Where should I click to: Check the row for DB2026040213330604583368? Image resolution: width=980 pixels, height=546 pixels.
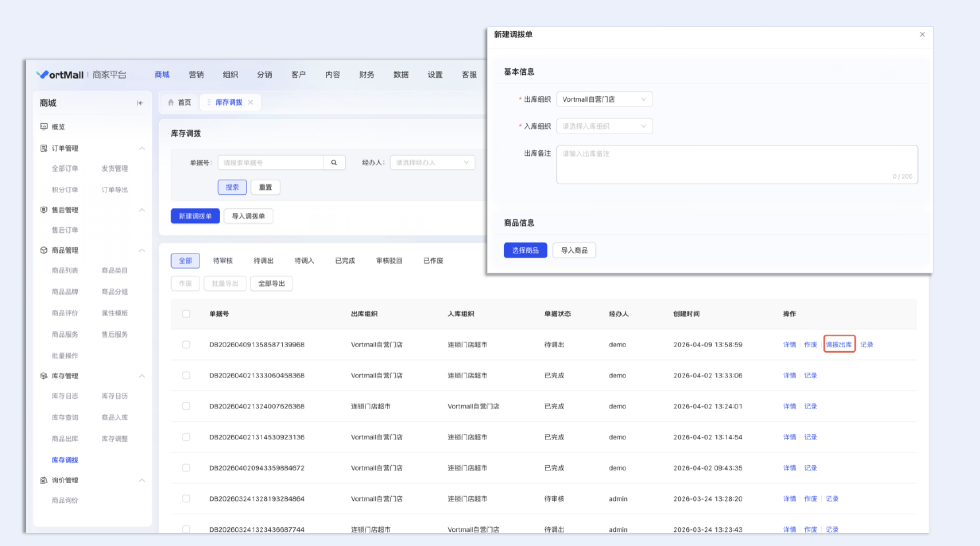[x=186, y=375]
